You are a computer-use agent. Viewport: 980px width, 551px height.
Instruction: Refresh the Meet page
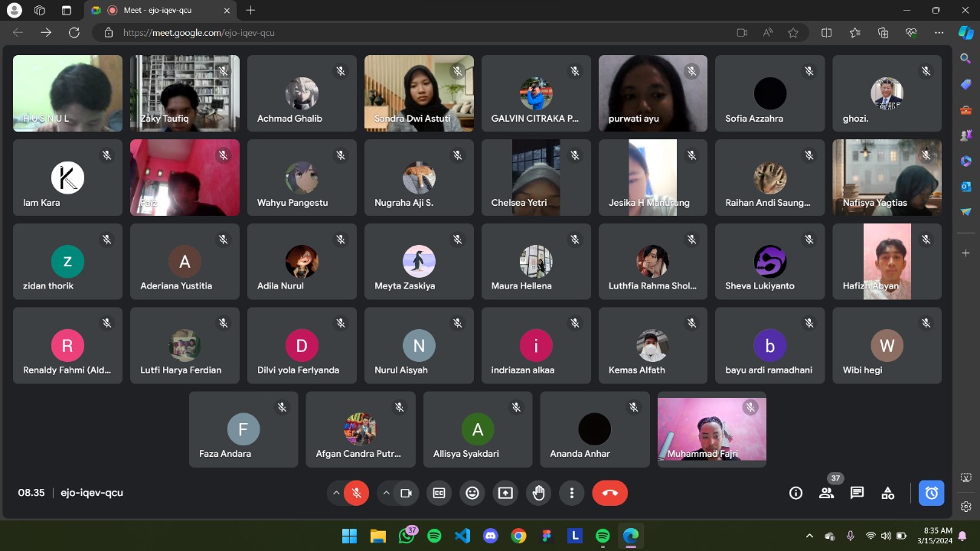(73, 33)
